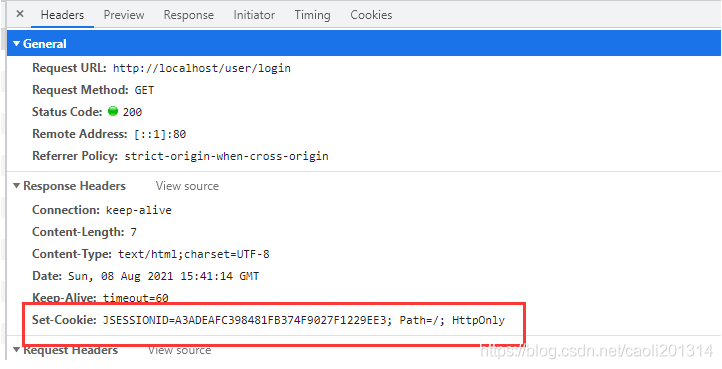Select the Headers tab
This screenshot has width=722, height=369.
point(62,15)
